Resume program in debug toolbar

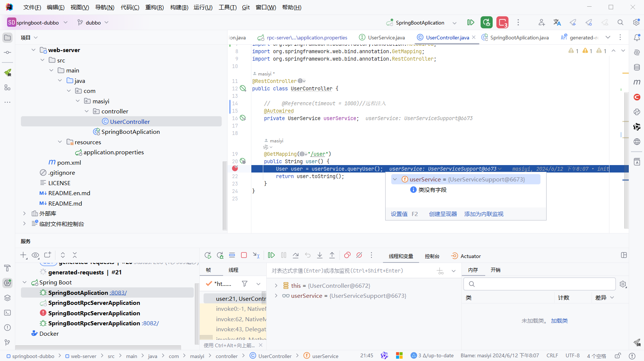point(271,255)
